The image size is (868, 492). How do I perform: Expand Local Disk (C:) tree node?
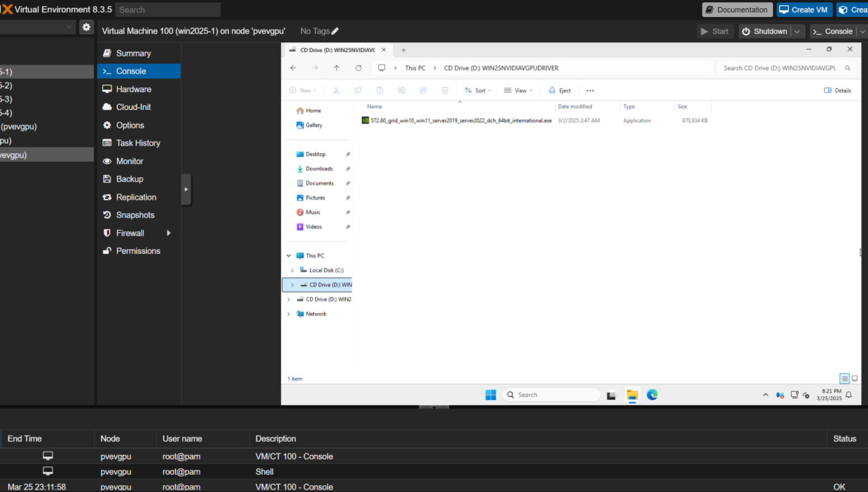(292, 270)
